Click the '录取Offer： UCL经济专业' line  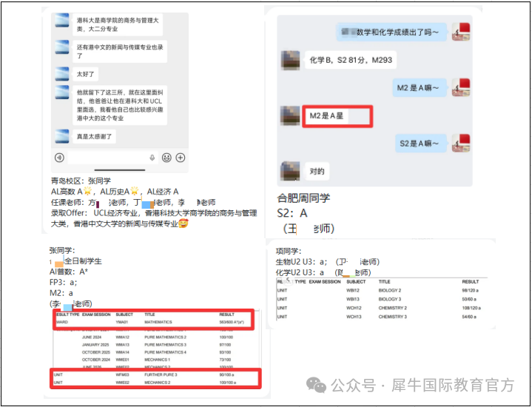point(154,213)
